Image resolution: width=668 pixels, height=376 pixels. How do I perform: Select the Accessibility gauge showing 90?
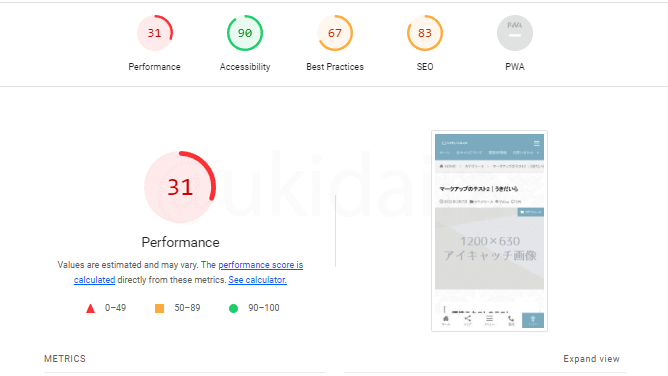245,33
